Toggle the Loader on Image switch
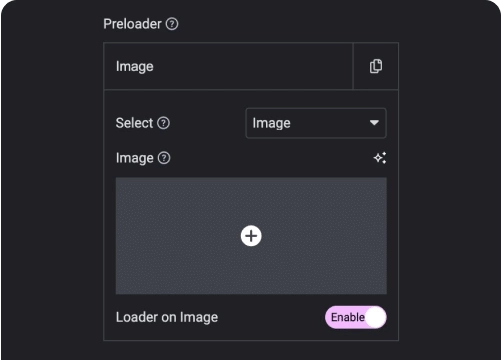Viewport: 501px width, 360px height. [356, 317]
